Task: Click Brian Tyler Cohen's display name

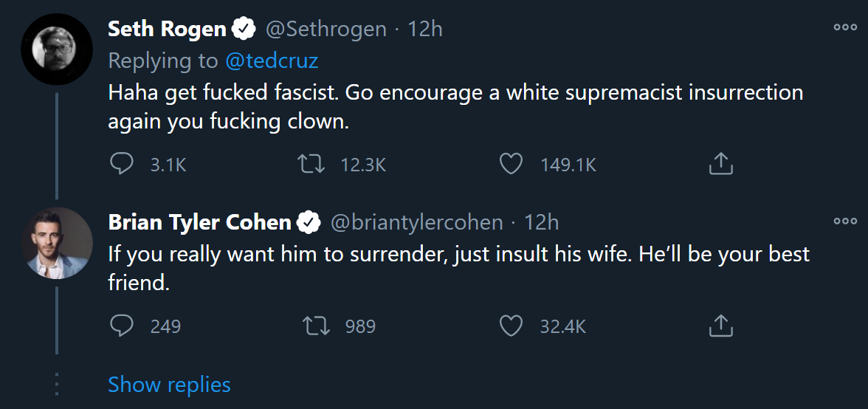Action: click(199, 221)
